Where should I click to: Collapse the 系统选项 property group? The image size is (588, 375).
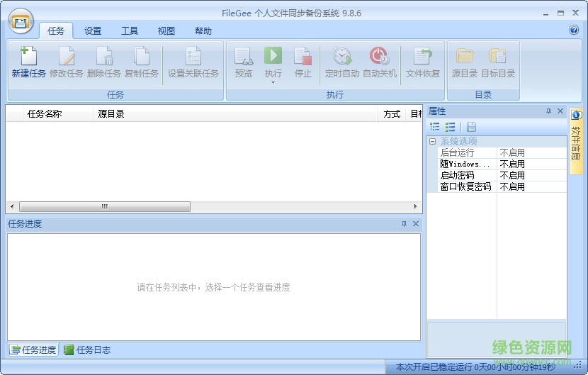tap(432, 142)
